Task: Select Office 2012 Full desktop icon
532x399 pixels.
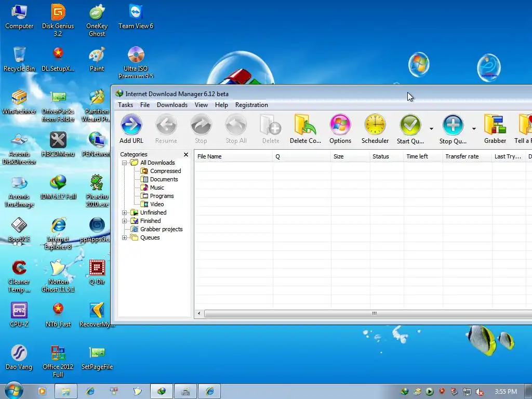Action: coord(58,361)
